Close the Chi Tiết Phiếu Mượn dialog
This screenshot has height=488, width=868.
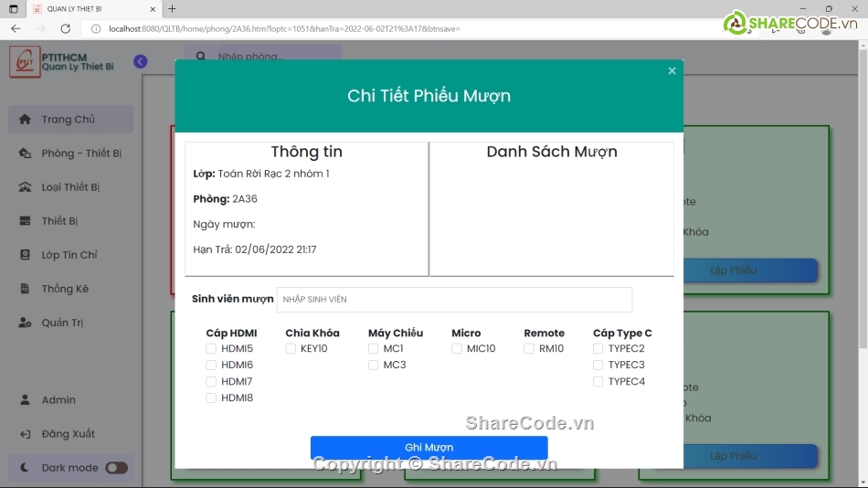coord(672,71)
